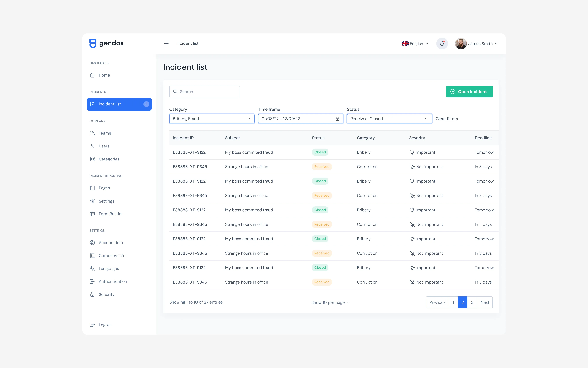588x368 pixels.
Task: Open the Languages settings item
Action: [119, 268]
